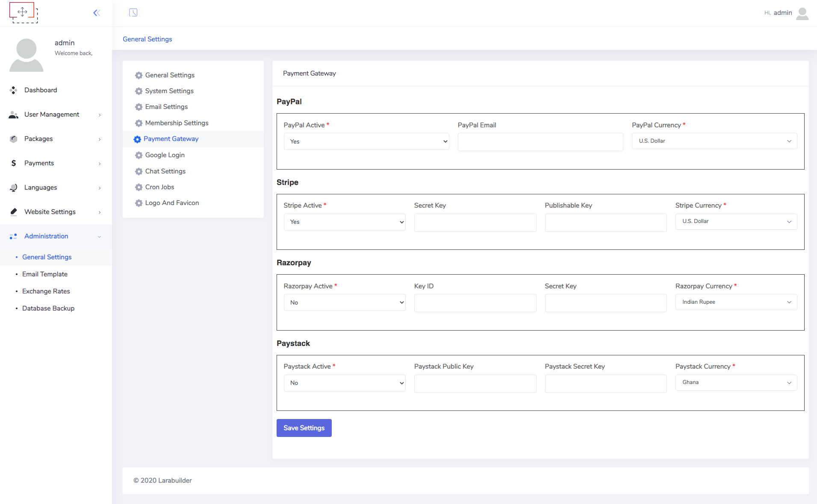Click the Save Settings button

coord(304,428)
